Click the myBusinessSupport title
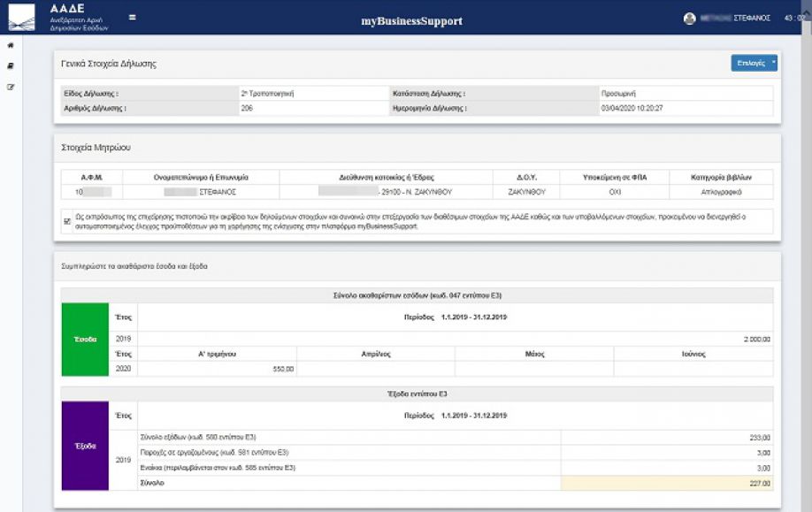 click(411, 21)
